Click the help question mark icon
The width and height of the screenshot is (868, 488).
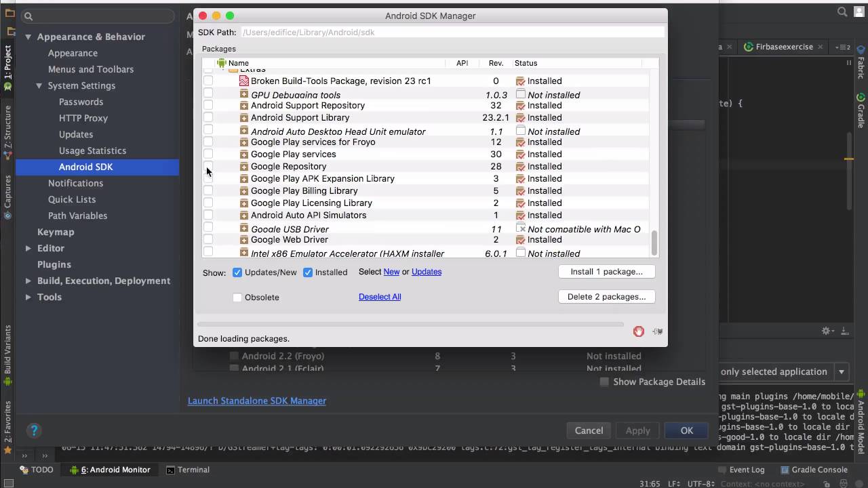(x=34, y=430)
